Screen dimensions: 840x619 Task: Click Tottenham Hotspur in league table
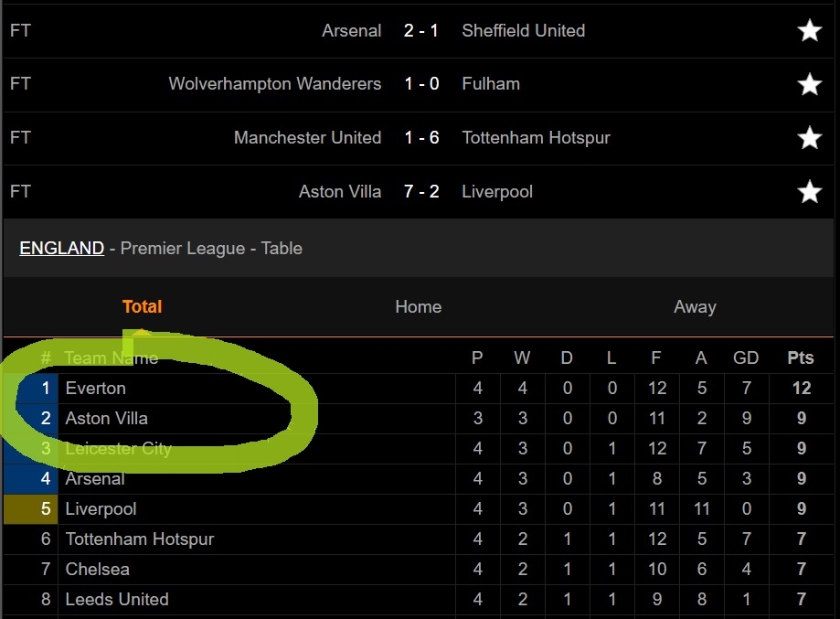pos(139,539)
